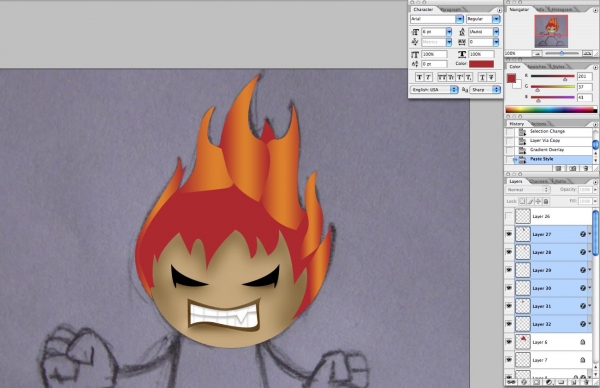Click layer style icon on Layer 27
600x388 pixels.
[x=583, y=234]
